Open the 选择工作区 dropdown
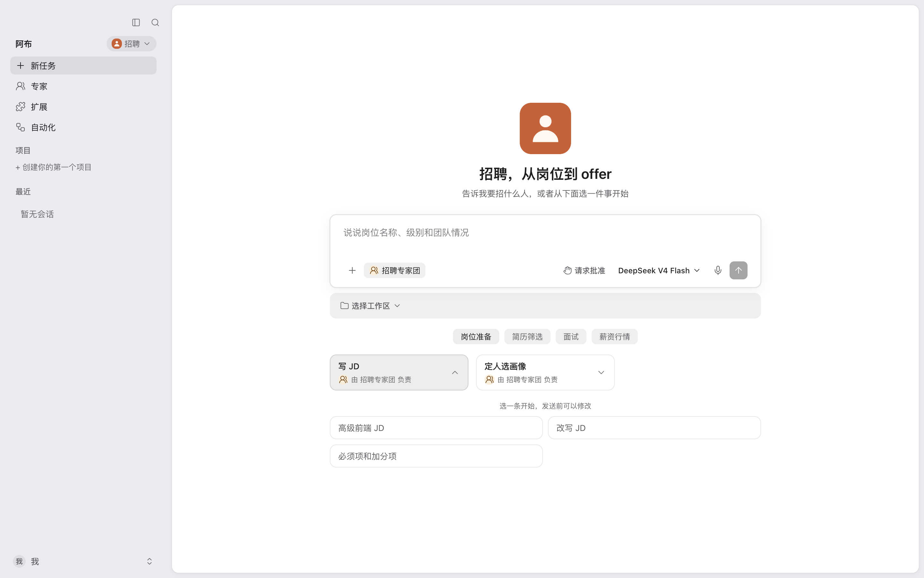924x578 pixels. click(370, 306)
